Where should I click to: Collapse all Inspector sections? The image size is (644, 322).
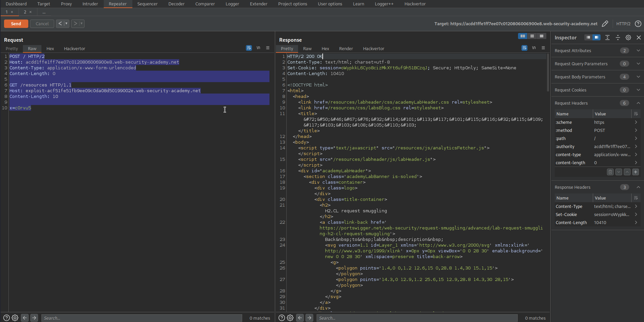(618, 37)
